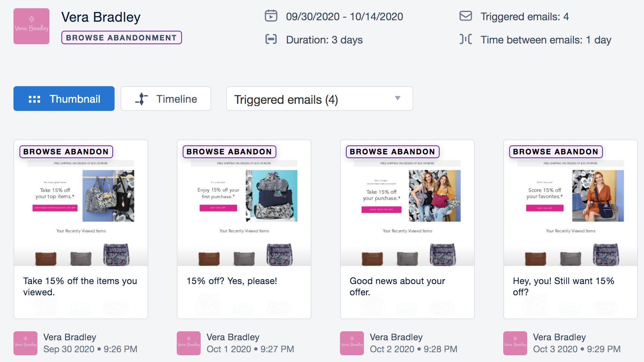Click sender avatar for Oct 3 2020 email
Viewport: 644px width, 362px height.
515,343
